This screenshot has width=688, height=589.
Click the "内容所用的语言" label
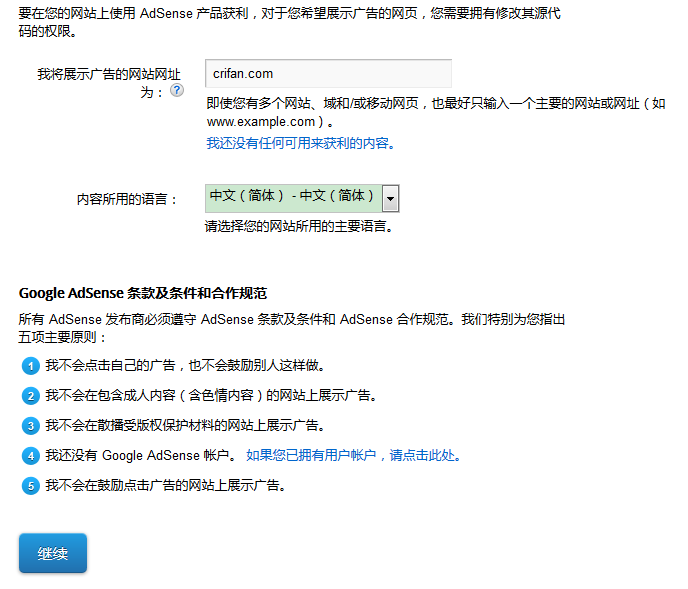pos(127,199)
